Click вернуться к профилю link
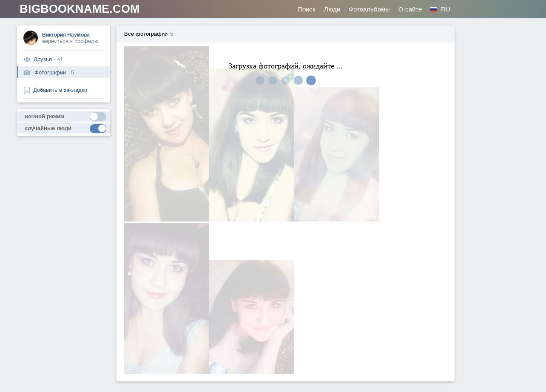The image size is (546, 392). click(70, 41)
